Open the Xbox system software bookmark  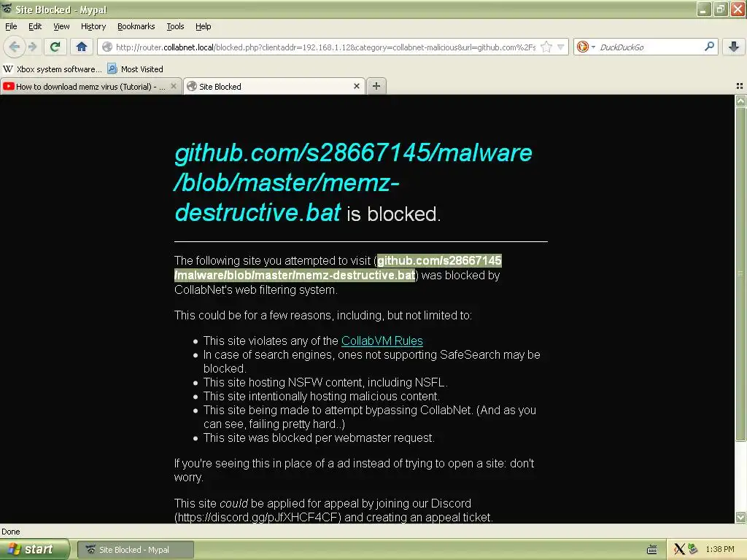coord(53,69)
